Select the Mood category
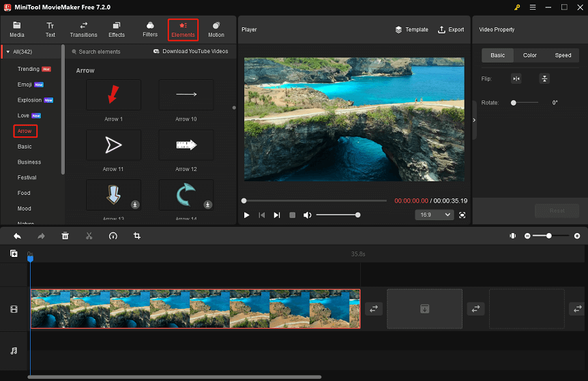 tap(25, 209)
